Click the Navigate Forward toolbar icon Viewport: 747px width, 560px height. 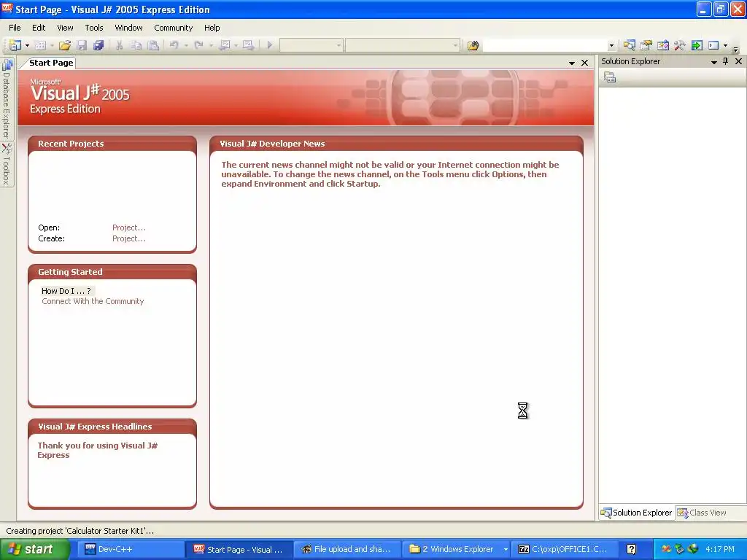point(249,45)
